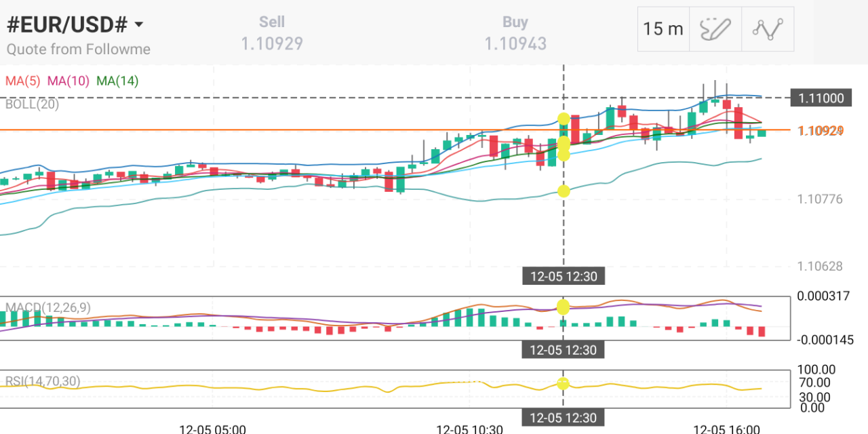Change the 15 m timeframe selector
The image size is (868, 434).
[663, 29]
